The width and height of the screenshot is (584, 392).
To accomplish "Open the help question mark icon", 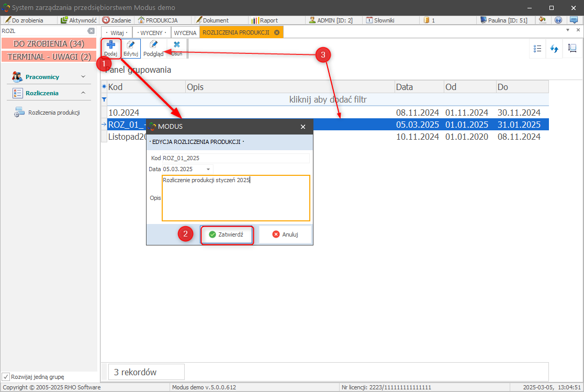I will click(x=558, y=20).
